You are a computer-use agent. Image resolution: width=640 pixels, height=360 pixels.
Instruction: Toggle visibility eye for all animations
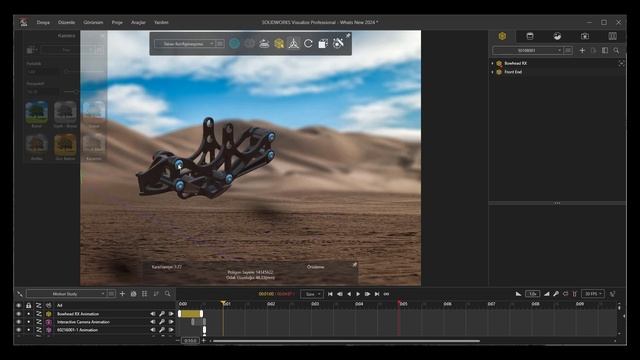(18, 305)
